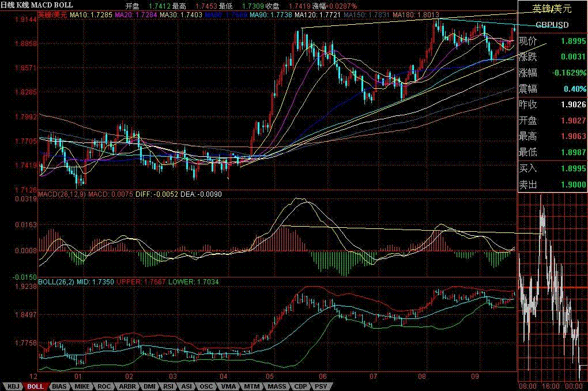Select the MTM indicator tab
588x391 pixels.
251,386
